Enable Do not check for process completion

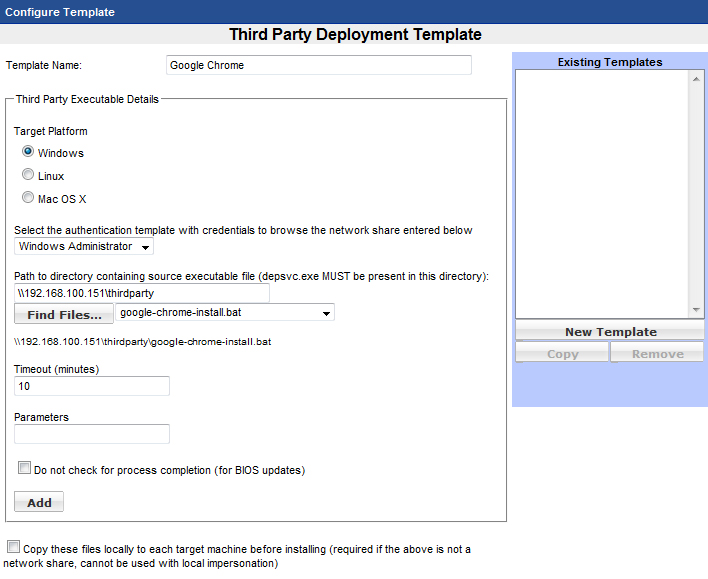(x=24, y=468)
